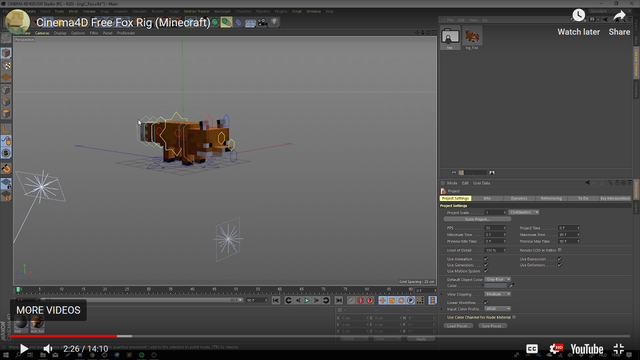Toggle Use Motion System checkbox

[x=486, y=271]
